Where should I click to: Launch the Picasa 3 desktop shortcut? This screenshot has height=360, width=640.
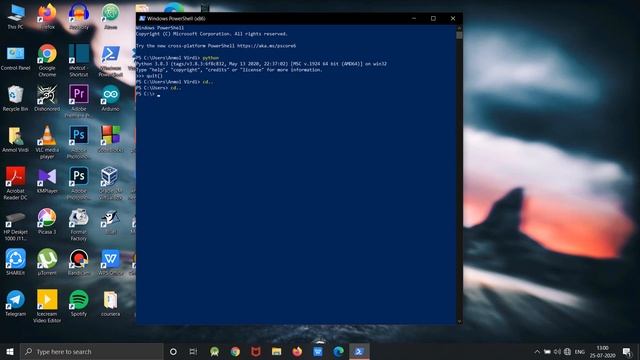pos(47,221)
